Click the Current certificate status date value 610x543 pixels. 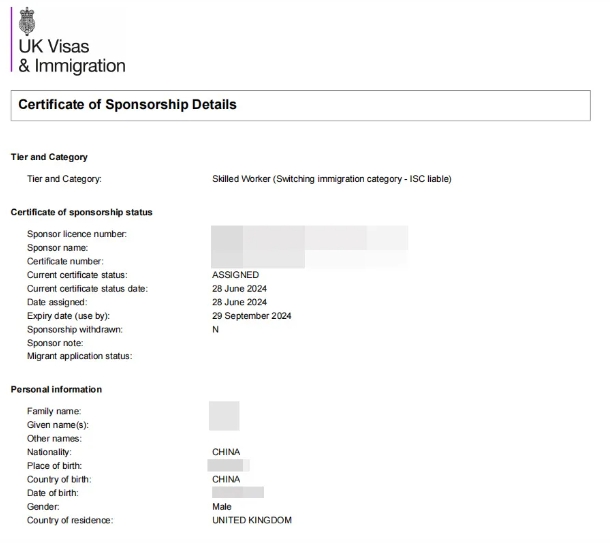pyautogui.click(x=239, y=289)
